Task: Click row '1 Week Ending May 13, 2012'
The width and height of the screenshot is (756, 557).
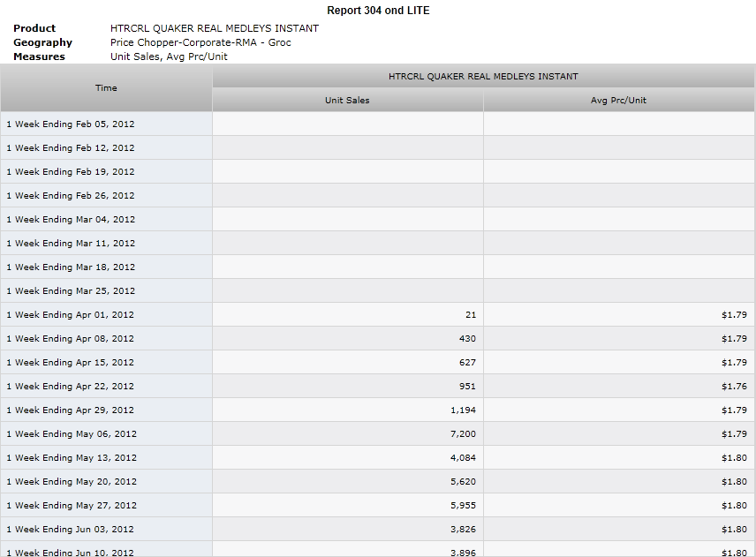Action: [x=377, y=458]
